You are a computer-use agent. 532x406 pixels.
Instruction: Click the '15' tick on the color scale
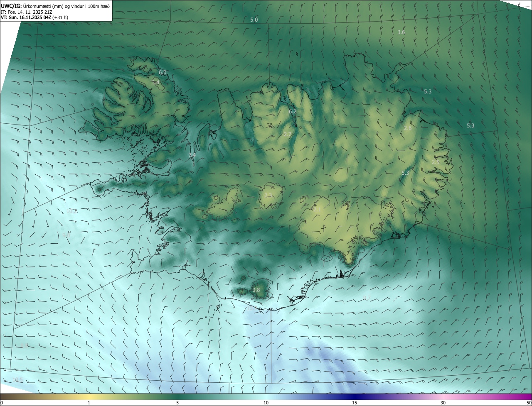(x=355, y=403)
